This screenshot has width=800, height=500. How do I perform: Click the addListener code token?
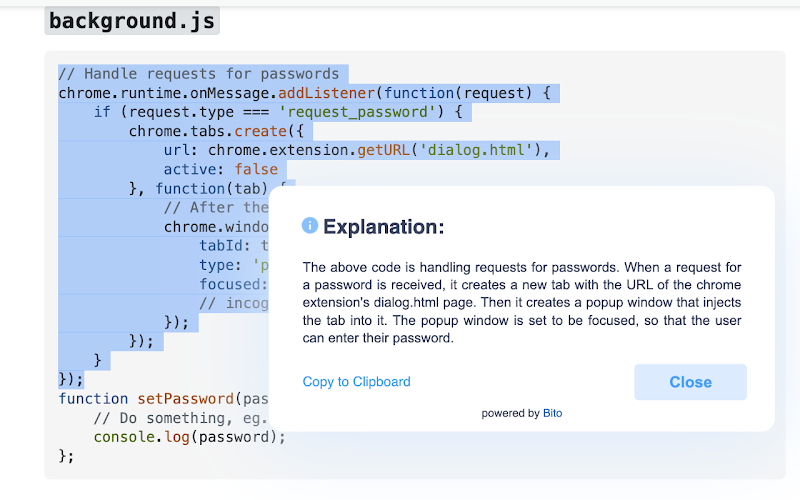point(327,93)
